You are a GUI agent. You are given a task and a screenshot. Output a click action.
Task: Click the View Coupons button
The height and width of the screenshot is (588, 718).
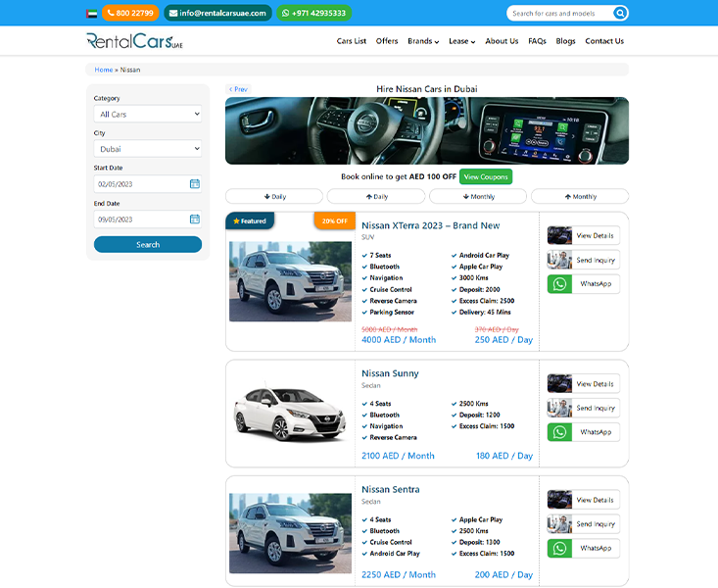[486, 176]
